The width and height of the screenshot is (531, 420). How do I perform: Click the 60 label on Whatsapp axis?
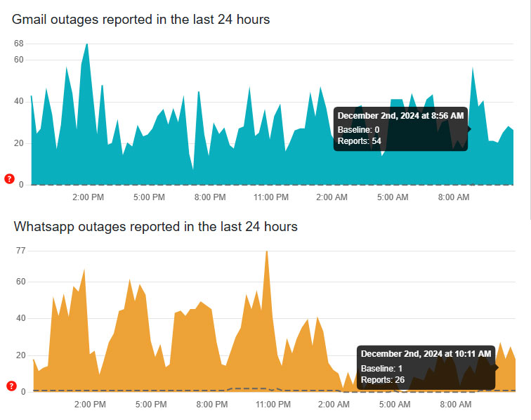(20, 282)
